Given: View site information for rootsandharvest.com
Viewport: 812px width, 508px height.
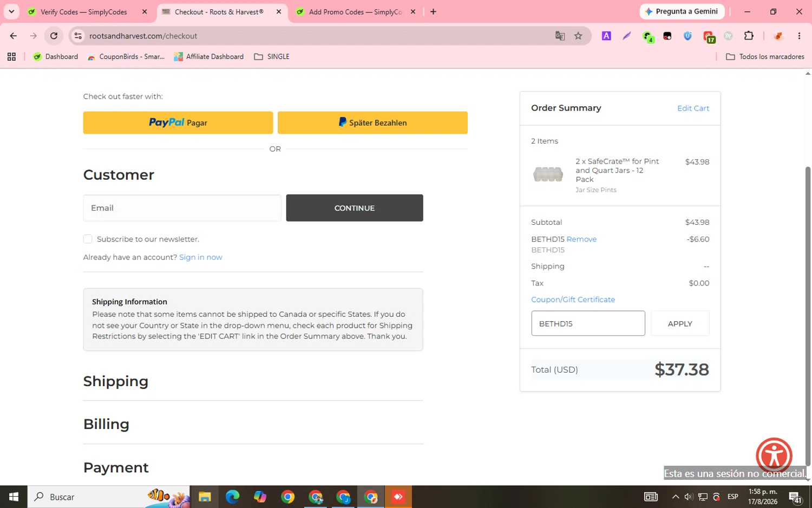Looking at the screenshot, I should click(x=78, y=36).
